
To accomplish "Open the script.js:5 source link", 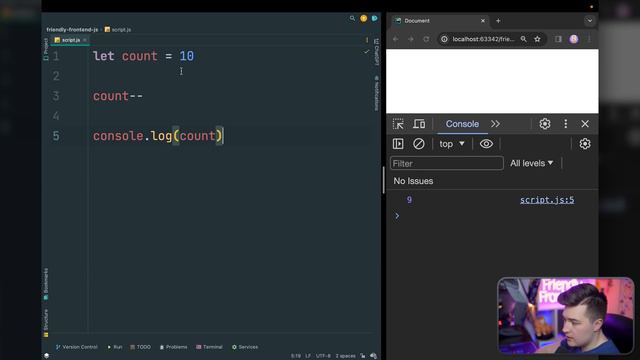I will pos(547,200).
